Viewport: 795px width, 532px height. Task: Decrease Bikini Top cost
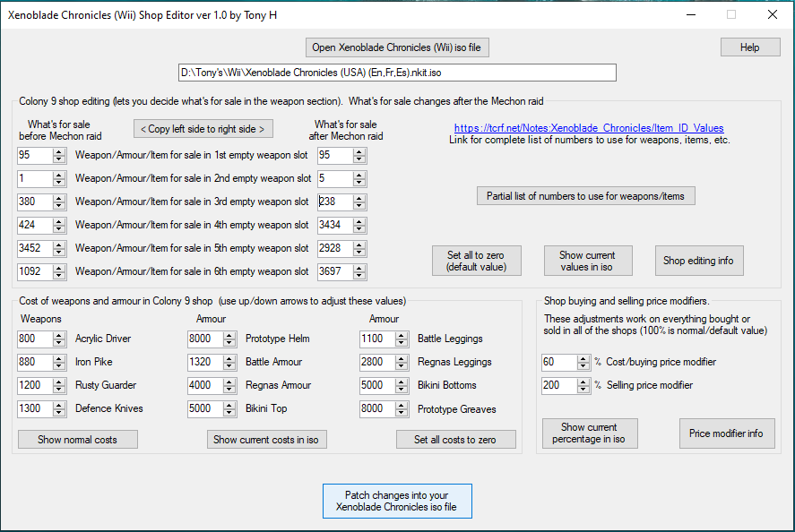(229, 412)
